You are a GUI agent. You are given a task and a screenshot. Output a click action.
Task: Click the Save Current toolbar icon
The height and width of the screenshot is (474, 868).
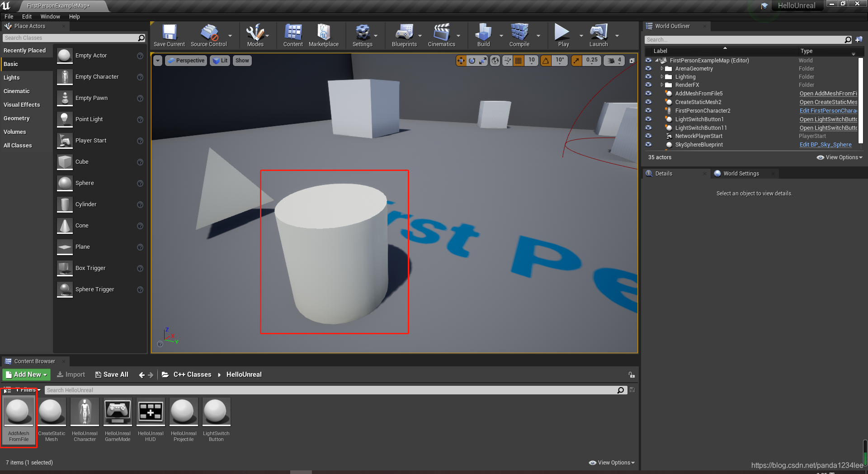pos(169,35)
